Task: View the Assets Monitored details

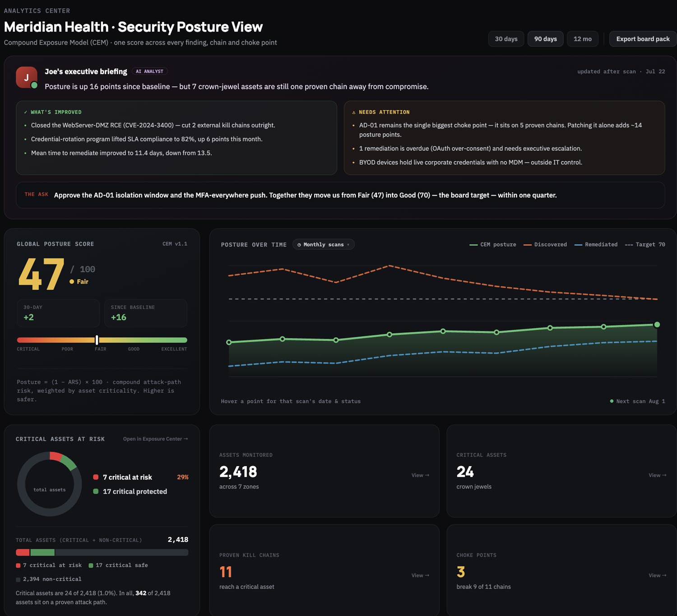Action: click(x=420, y=475)
